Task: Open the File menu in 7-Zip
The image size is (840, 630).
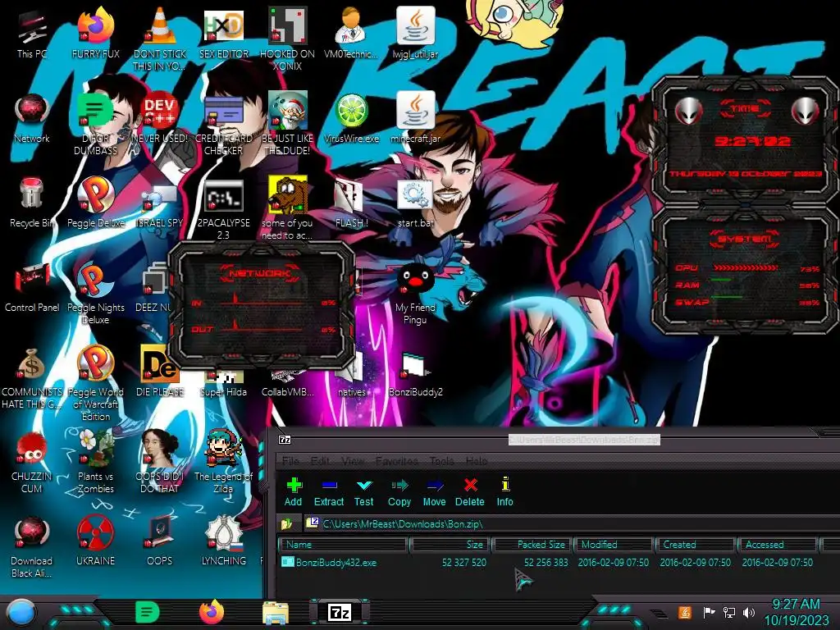Action: (x=290, y=461)
